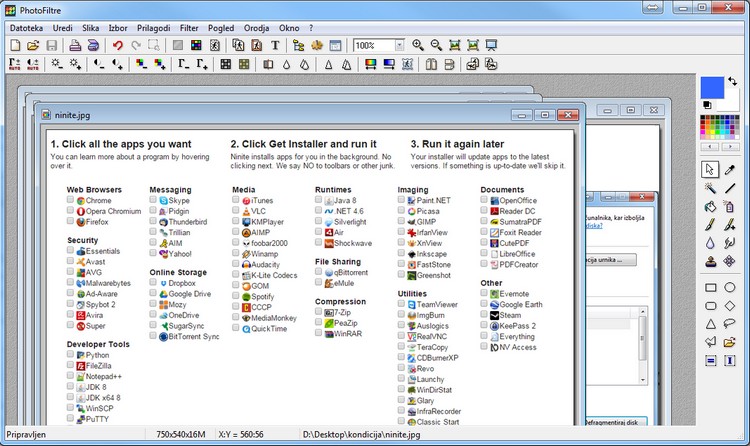Open the Orodja menu
Image resolution: width=750 pixels, height=446 pixels.
click(256, 28)
